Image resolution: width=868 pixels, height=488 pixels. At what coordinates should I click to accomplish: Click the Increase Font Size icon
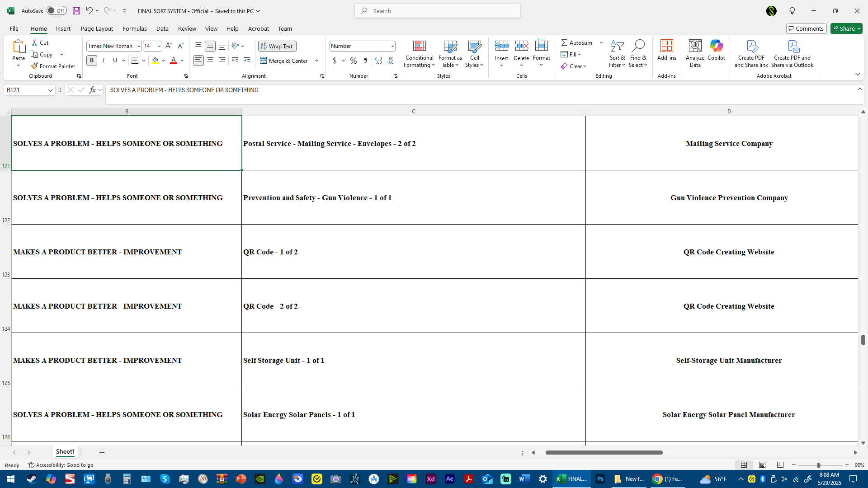169,46
